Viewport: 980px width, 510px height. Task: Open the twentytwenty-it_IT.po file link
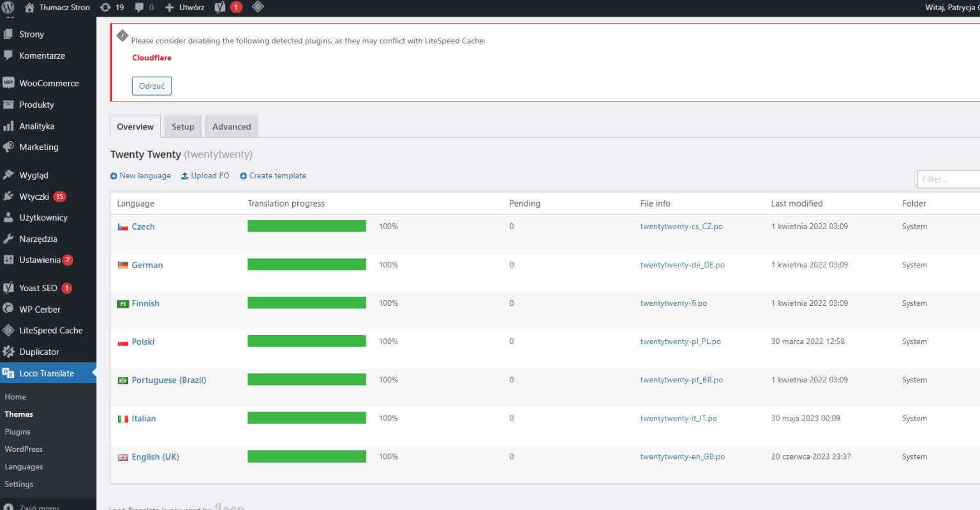[x=679, y=418]
